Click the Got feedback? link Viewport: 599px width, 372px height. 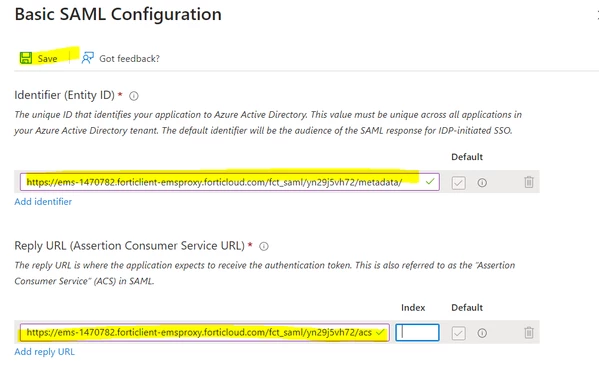(130, 58)
